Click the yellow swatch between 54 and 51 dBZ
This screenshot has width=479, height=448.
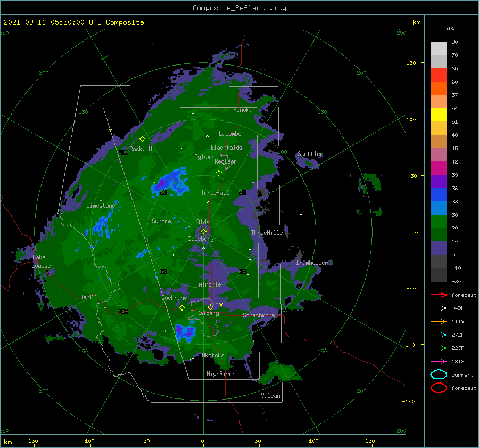[439, 115]
